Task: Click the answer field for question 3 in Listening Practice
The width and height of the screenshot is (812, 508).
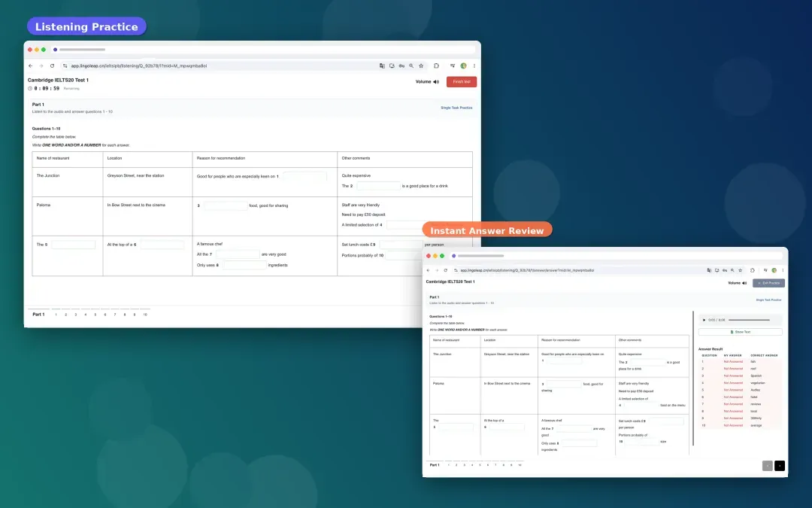Action: [226, 205]
